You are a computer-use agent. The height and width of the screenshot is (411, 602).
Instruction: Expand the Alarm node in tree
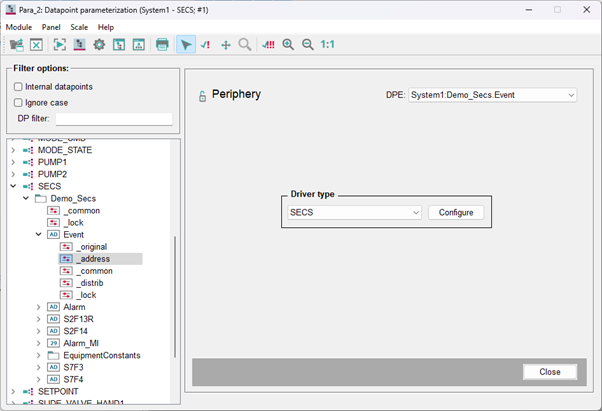(40, 307)
